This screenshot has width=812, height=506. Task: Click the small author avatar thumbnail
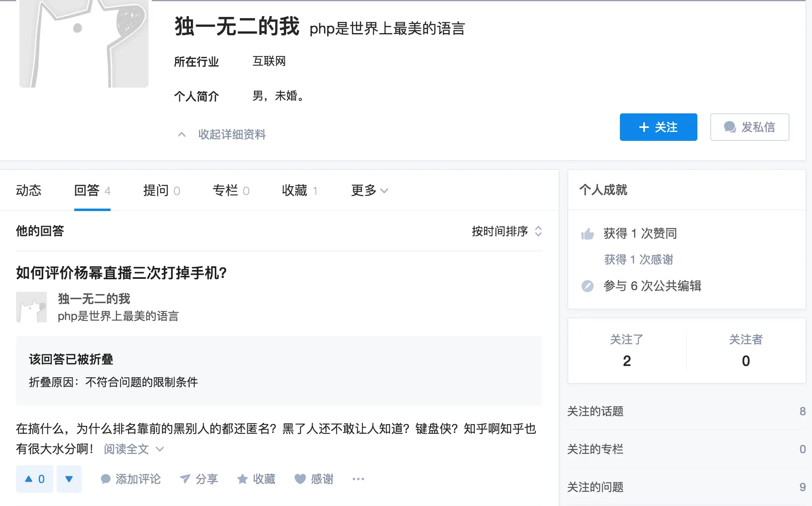click(31, 307)
